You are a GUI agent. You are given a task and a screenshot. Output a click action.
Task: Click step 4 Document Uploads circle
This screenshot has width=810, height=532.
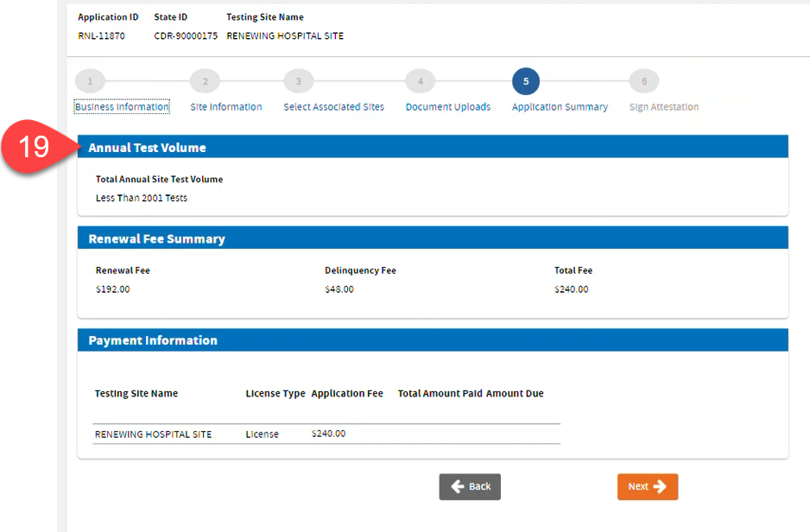pyautogui.click(x=420, y=80)
